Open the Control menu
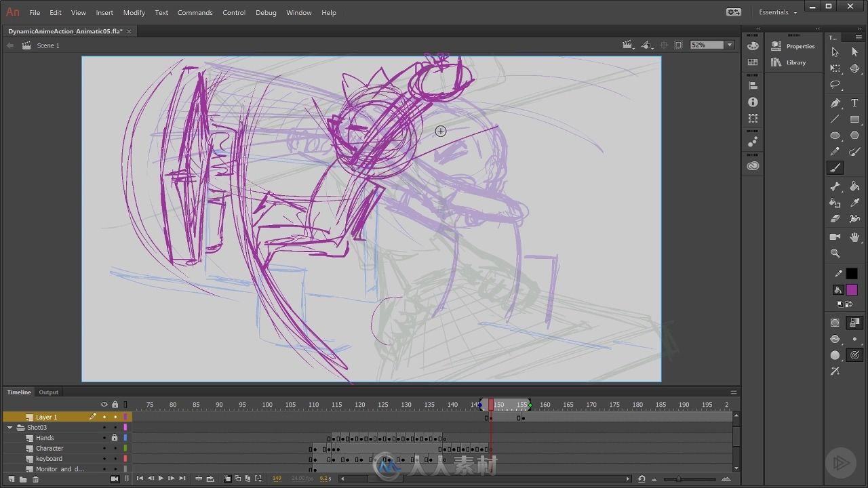This screenshot has width=868, height=488. [x=234, y=12]
